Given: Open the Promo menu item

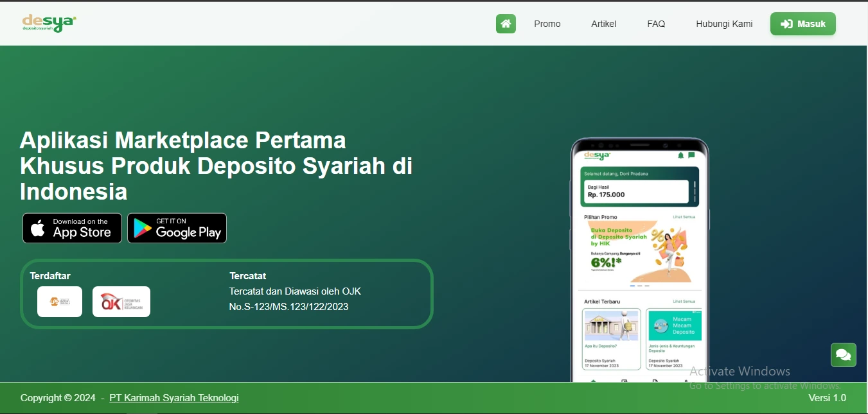Looking at the screenshot, I should tap(547, 24).
